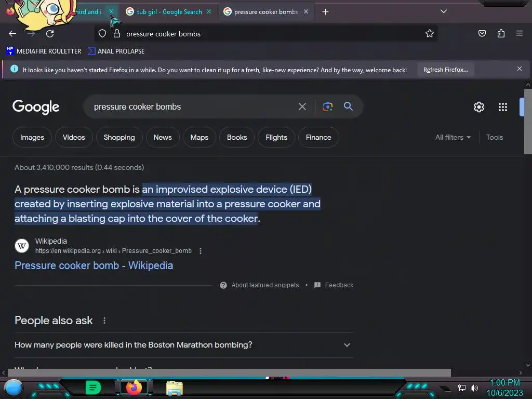Open search Tools

coord(495,137)
